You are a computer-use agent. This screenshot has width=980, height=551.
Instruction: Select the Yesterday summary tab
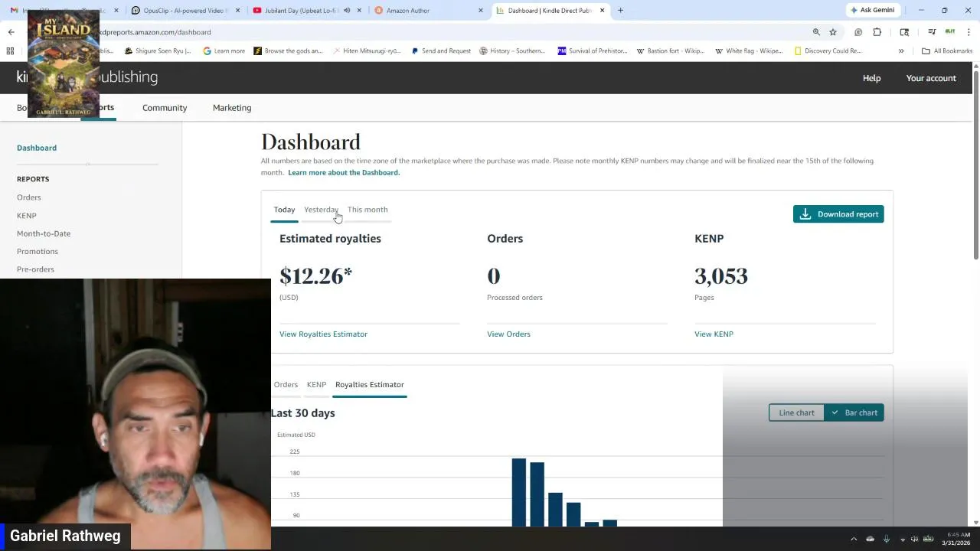coord(321,210)
